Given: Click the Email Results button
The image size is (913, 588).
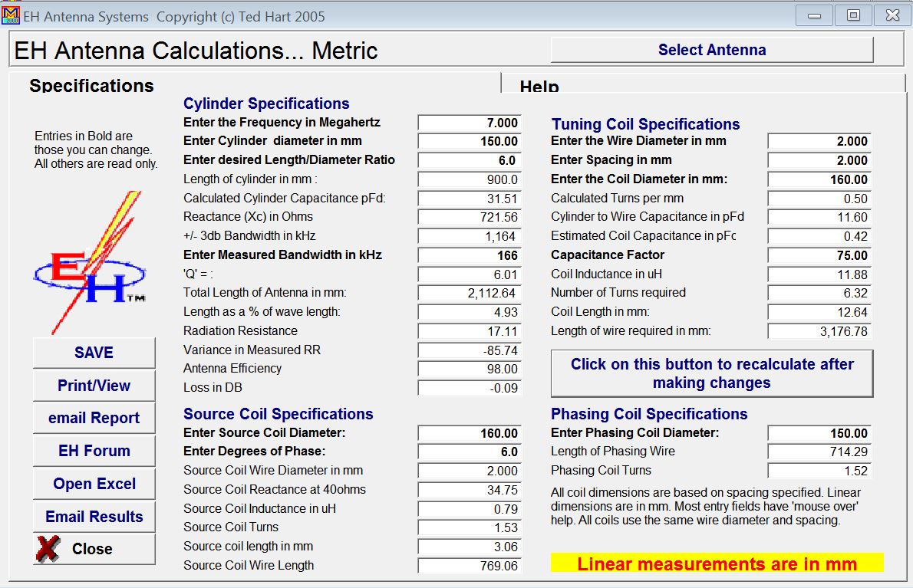Looking at the screenshot, I should pos(94,517).
